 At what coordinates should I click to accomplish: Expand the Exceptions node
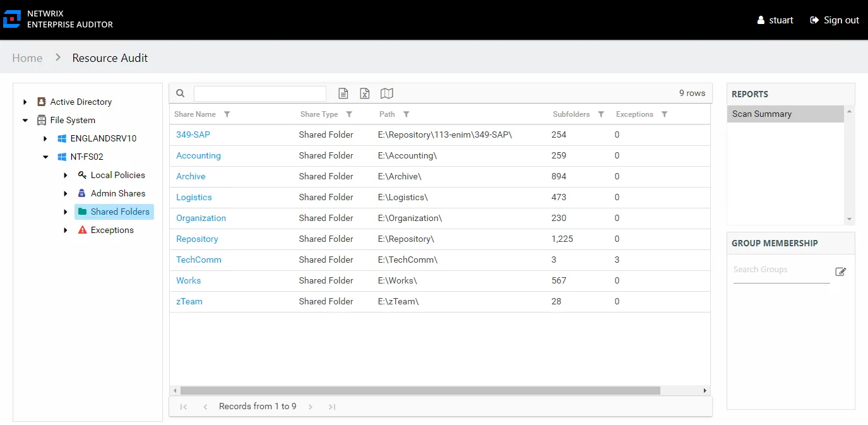point(66,230)
